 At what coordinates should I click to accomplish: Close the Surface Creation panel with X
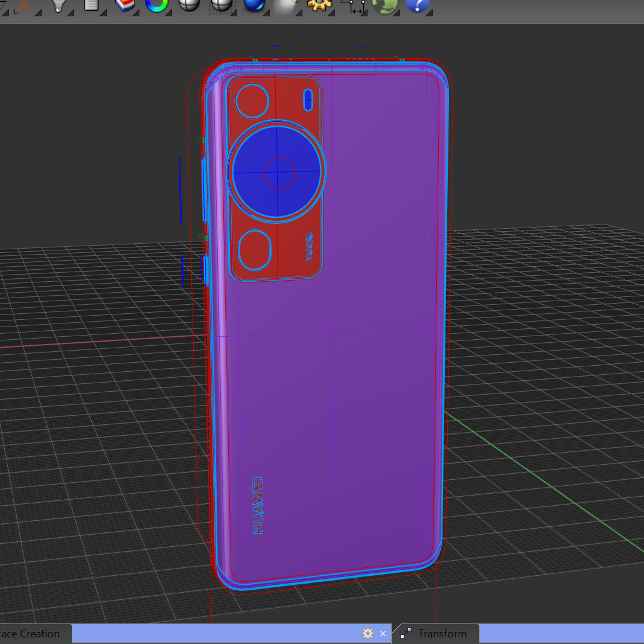click(383, 634)
